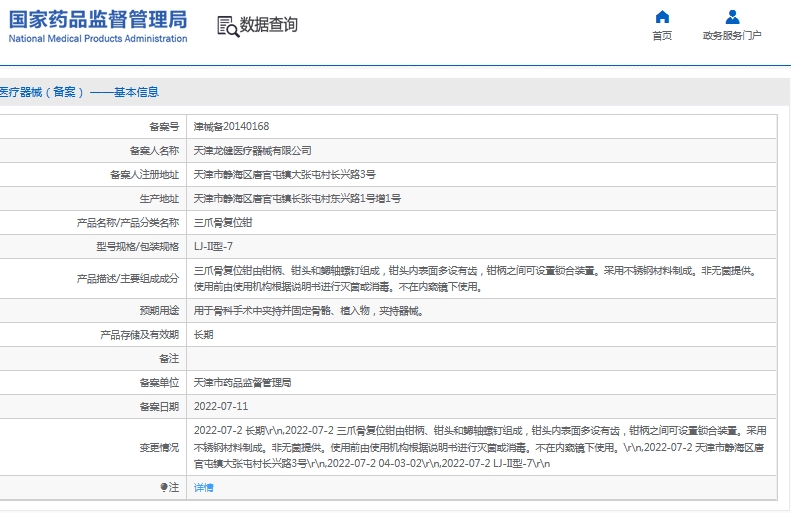
Task: Click the 政务服务门户 person icon
Action: pos(732,17)
